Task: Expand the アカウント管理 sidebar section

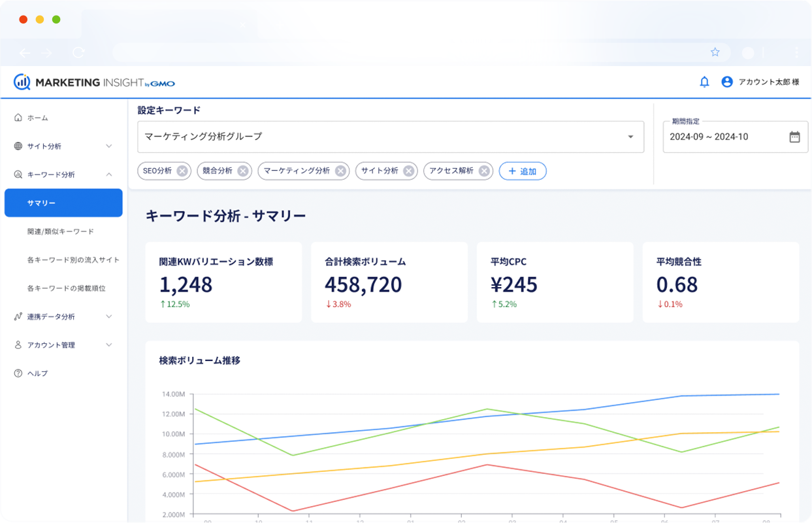Action: [109, 345]
